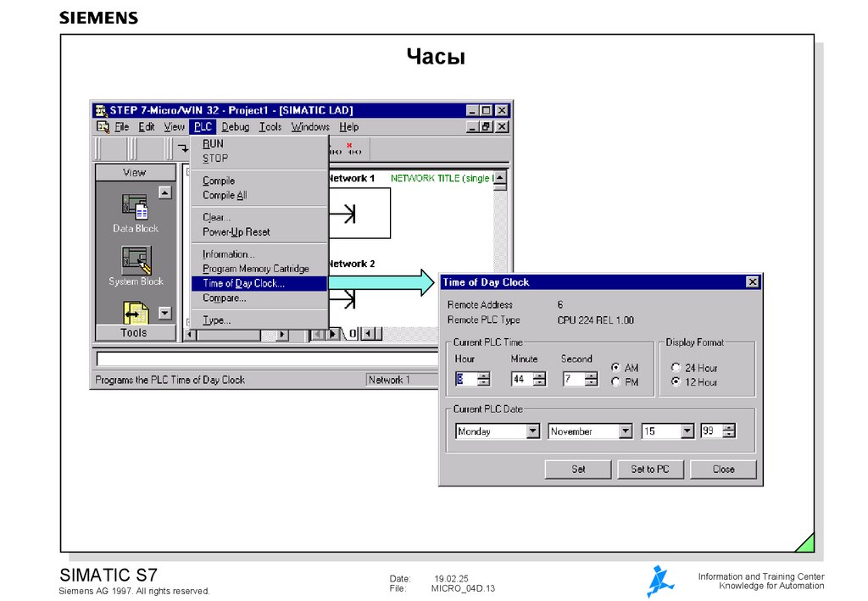Open the Help menu

click(348, 127)
